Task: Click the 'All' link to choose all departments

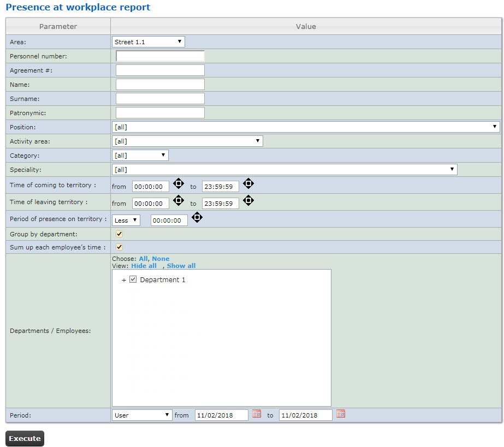Action: pyautogui.click(x=143, y=259)
